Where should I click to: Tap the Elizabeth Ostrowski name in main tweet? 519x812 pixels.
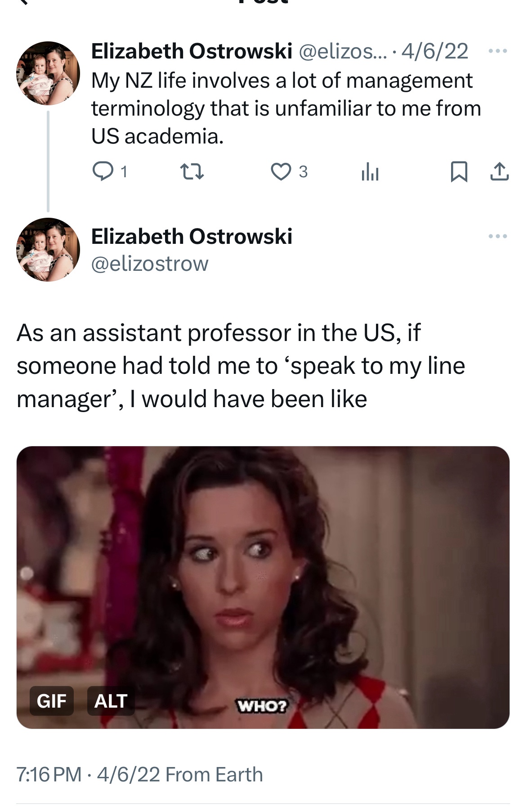point(192,237)
